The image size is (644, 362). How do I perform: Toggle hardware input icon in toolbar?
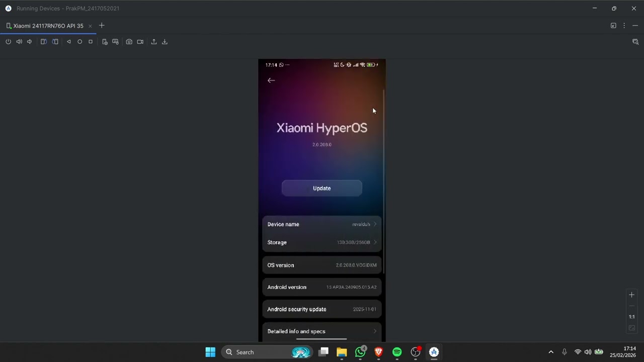115,42
